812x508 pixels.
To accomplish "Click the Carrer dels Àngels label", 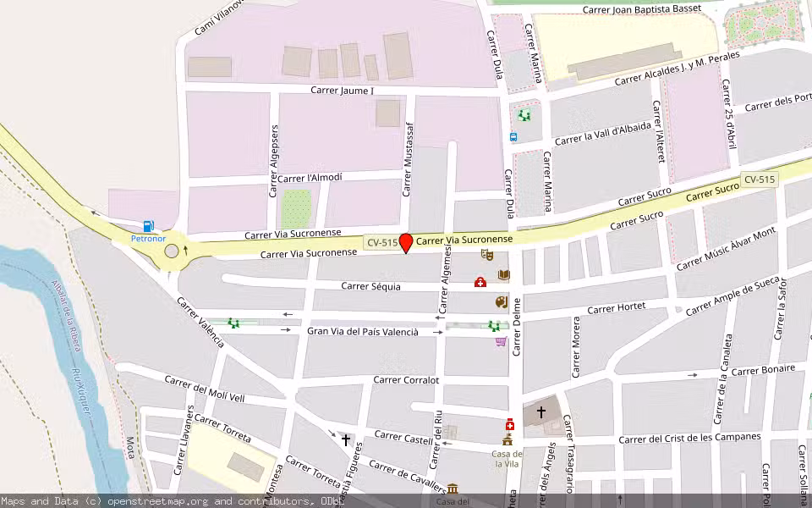I will pyautogui.click(x=547, y=474).
